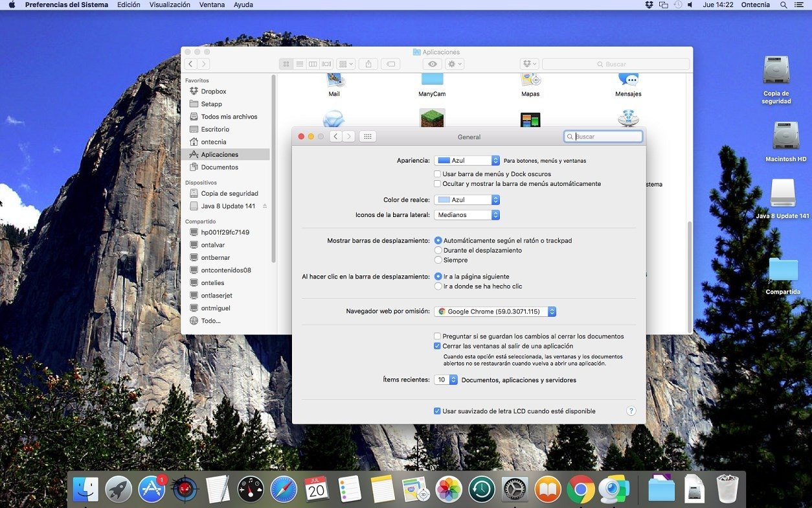812x508 pixels.
Task: Click the help question mark button
Action: 631,411
